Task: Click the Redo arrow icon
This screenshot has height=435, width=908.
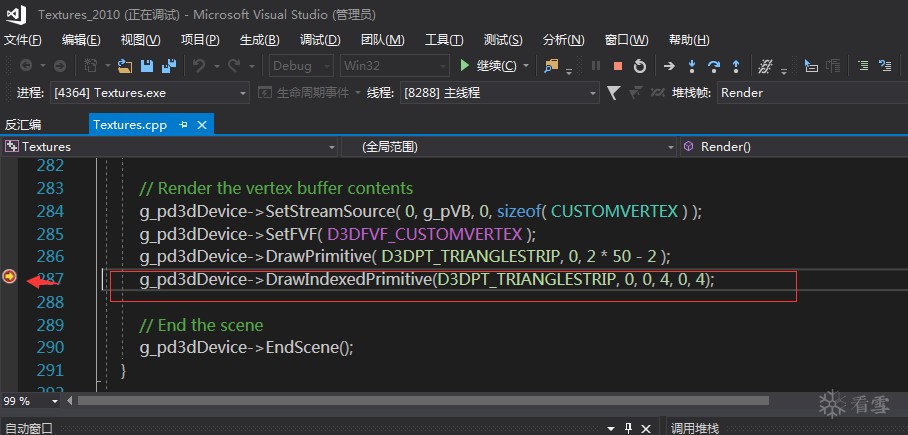Action: point(234,66)
